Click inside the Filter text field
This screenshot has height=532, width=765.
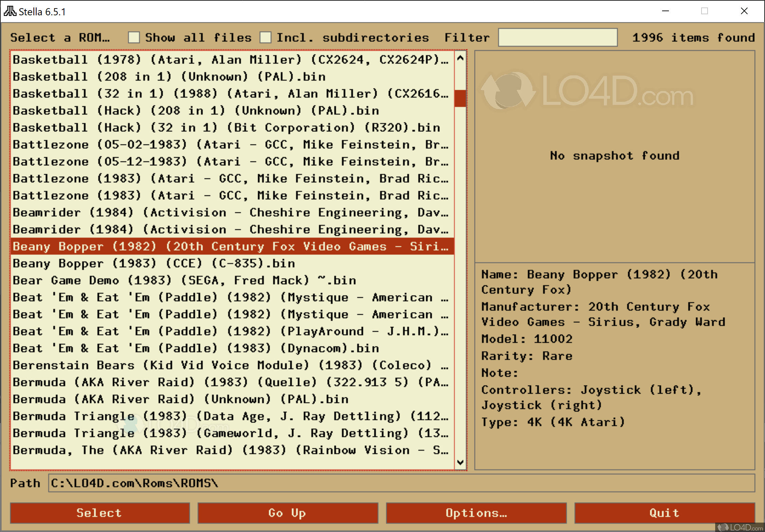tap(557, 37)
